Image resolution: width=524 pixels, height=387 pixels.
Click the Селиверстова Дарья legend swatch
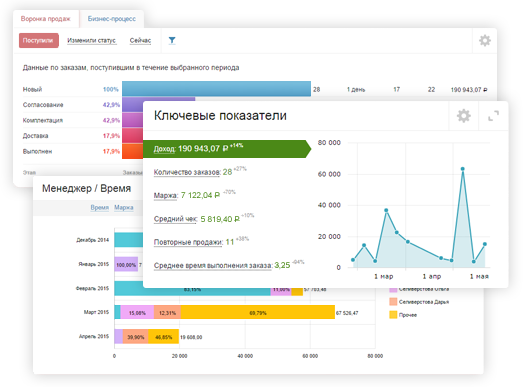393,302
